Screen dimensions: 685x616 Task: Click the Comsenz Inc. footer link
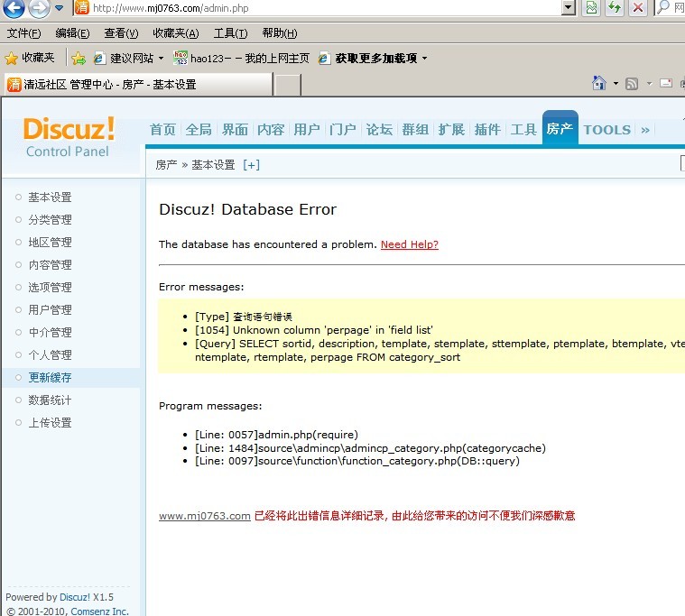pyautogui.click(x=99, y=611)
